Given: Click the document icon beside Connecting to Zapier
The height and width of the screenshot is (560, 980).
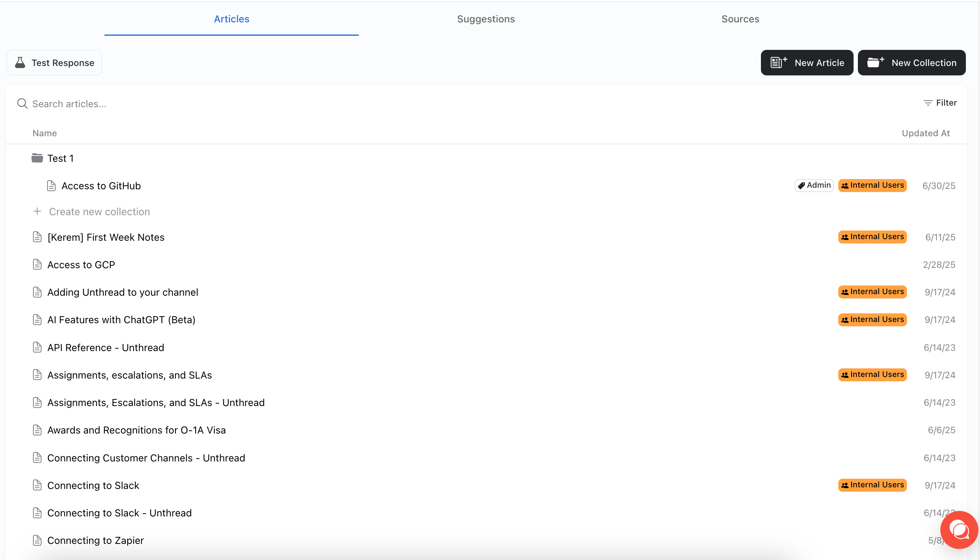Looking at the screenshot, I should tap(37, 540).
